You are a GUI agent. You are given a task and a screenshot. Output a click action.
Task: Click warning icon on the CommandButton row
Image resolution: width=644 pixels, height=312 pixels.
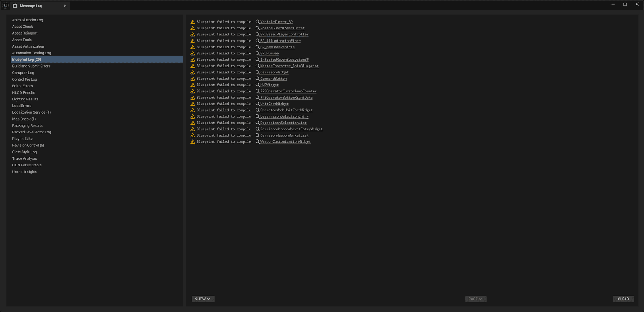193,79
